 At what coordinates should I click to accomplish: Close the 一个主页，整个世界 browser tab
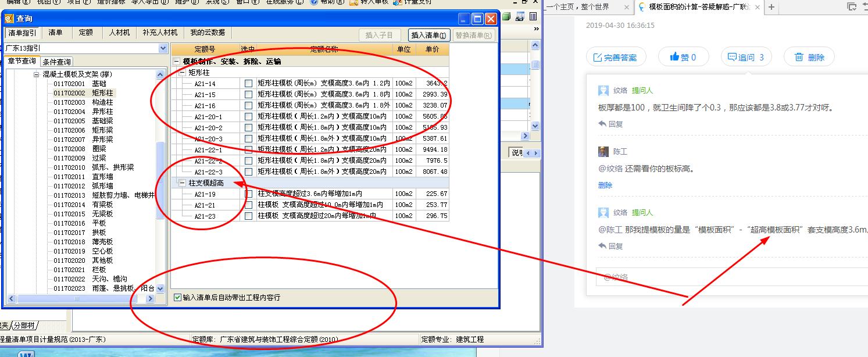point(626,7)
